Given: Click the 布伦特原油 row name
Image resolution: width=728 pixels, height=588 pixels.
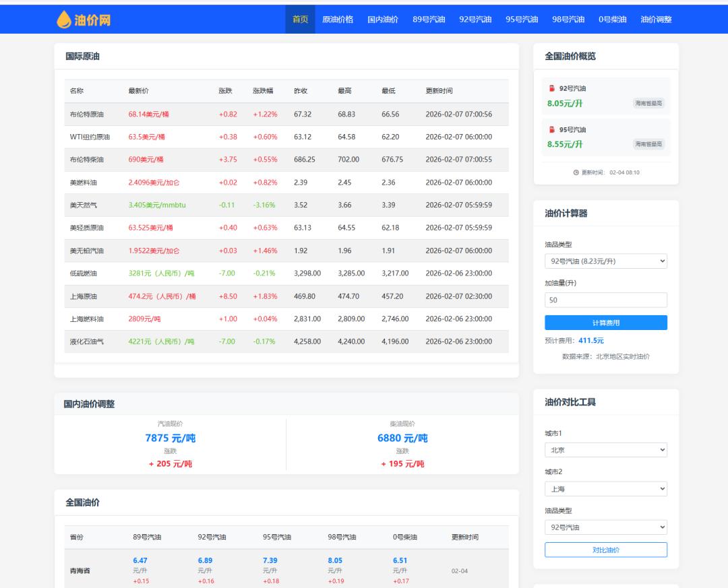Looking at the screenshot, I should [87, 115].
